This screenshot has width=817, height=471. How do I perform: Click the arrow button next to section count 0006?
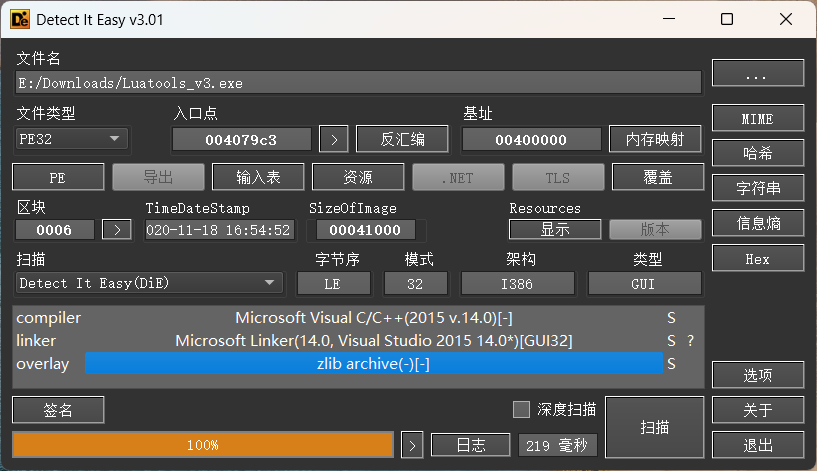pyautogui.click(x=117, y=230)
